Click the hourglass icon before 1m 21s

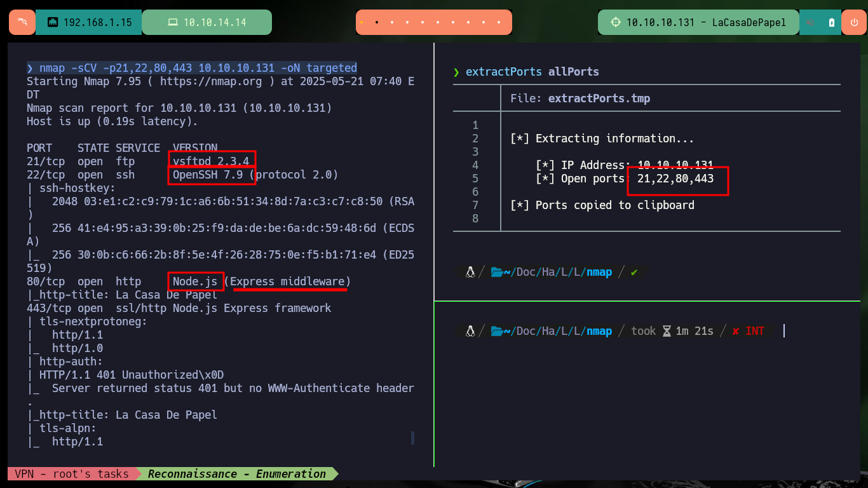[x=667, y=331]
